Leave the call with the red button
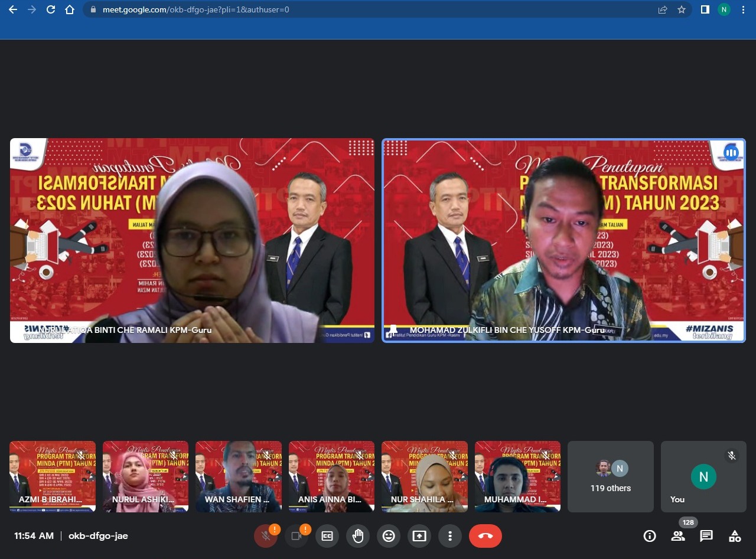This screenshot has height=559, width=756. (x=485, y=536)
